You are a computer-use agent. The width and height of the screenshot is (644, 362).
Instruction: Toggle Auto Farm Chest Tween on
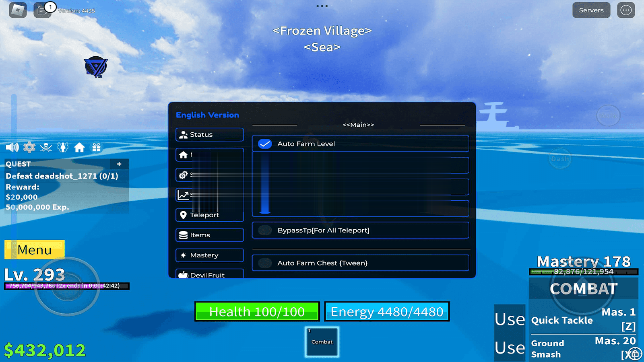pos(265,263)
